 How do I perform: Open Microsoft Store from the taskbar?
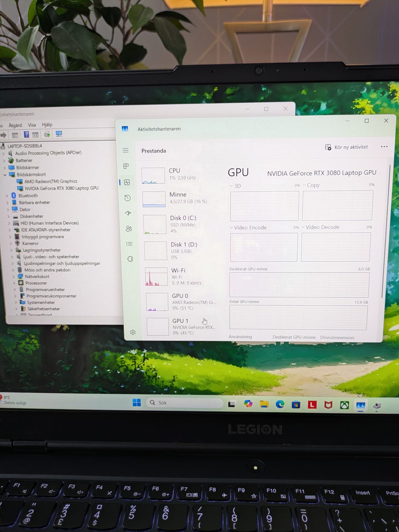[296, 404]
